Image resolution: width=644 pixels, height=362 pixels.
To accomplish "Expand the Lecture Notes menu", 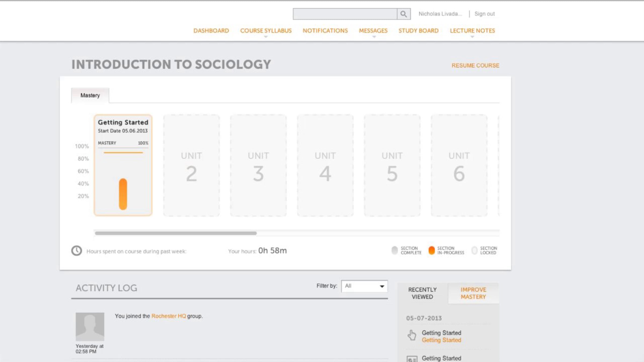I will (472, 31).
